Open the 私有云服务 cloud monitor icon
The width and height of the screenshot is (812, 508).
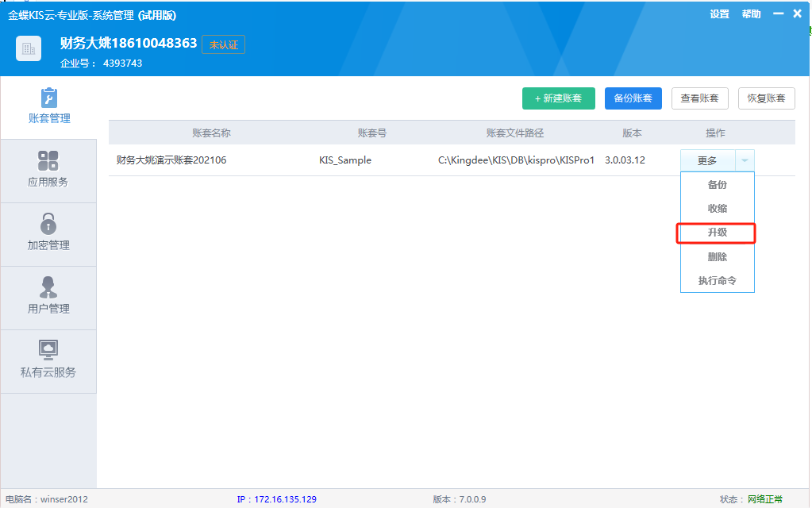[48, 350]
